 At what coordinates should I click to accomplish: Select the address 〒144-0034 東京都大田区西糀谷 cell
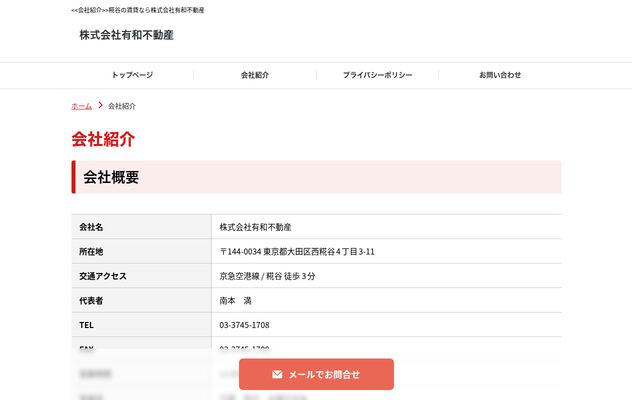387,251
